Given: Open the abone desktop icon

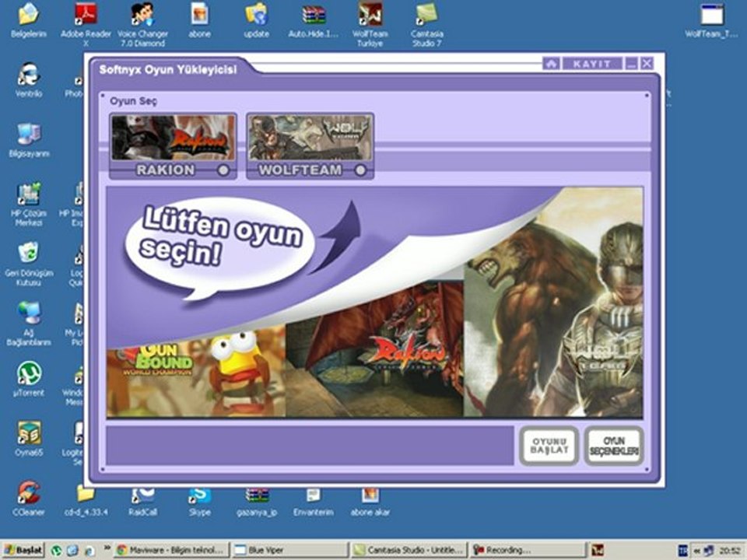Looking at the screenshot, I should 200,20.
